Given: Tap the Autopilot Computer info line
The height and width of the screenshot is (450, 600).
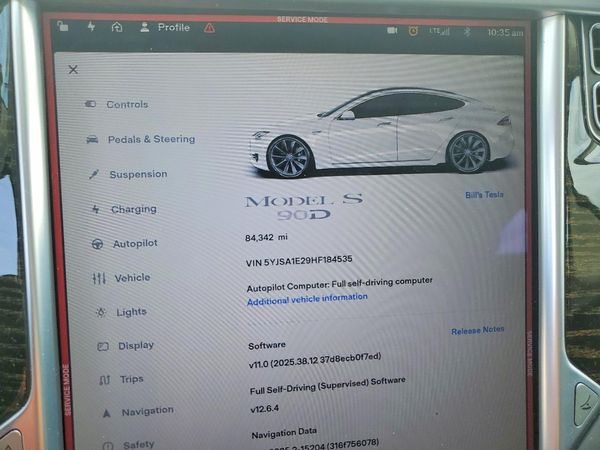Looking at the screenshot, I should click(x=340, y=284).
